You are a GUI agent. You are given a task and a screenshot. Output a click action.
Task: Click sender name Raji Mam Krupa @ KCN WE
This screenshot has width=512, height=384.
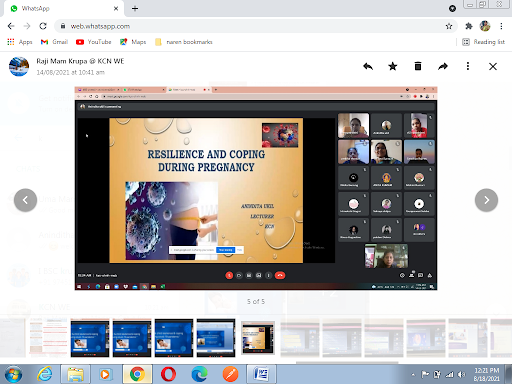click(x=80, y=61)
